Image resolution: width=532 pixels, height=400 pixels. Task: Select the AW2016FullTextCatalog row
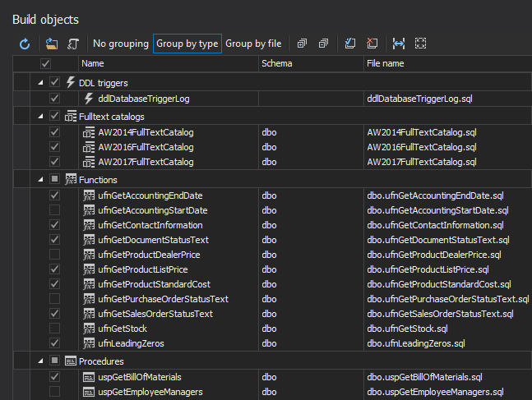tap(146, 147)
